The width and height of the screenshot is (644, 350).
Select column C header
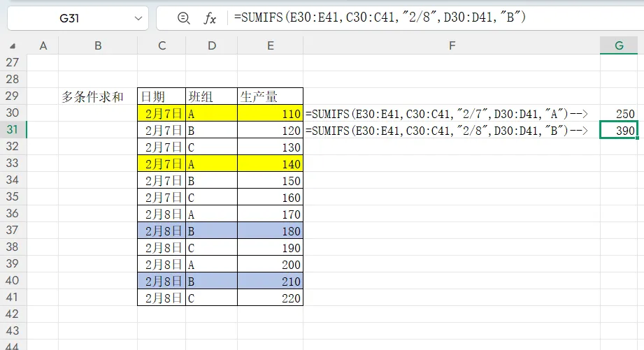click(162, 45)
